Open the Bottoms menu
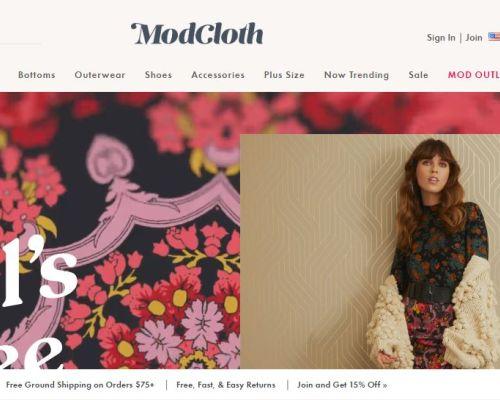 pos(37,75)
